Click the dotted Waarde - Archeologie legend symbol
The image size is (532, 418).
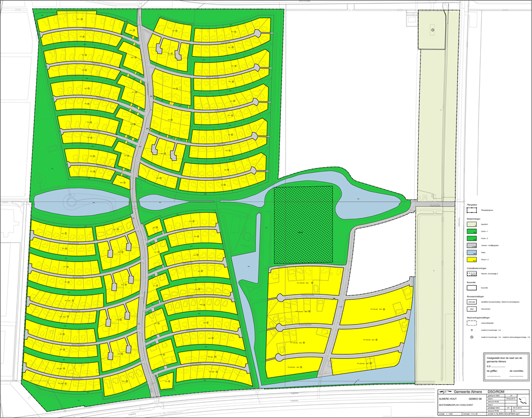472,273
